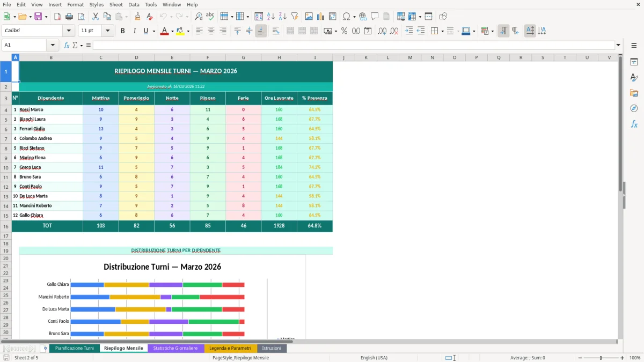Click yellow Background Color swatch button
The image size is (644, 362).
tap(180, 31)
